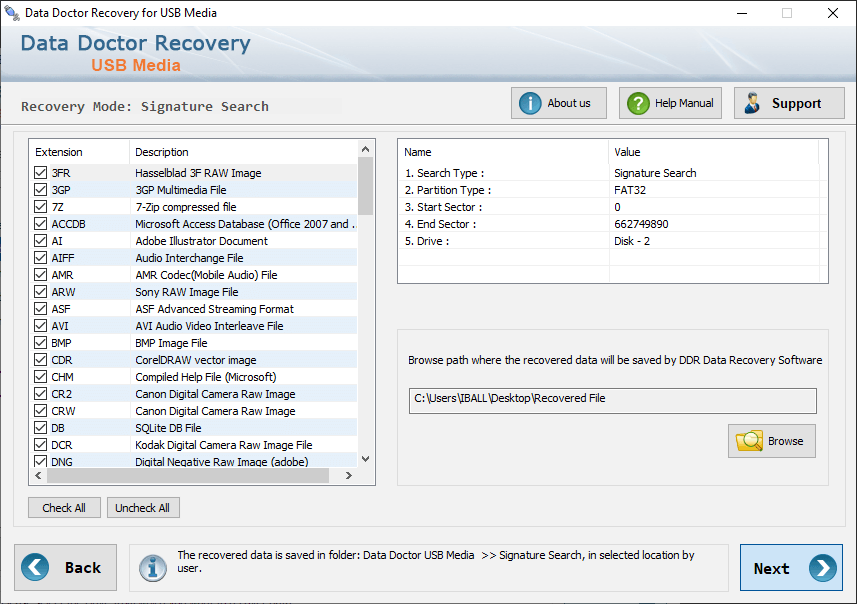857x604 pixels.
Task: Click Next to proceed
Action: pyautogui.click(x=791, y=568)
